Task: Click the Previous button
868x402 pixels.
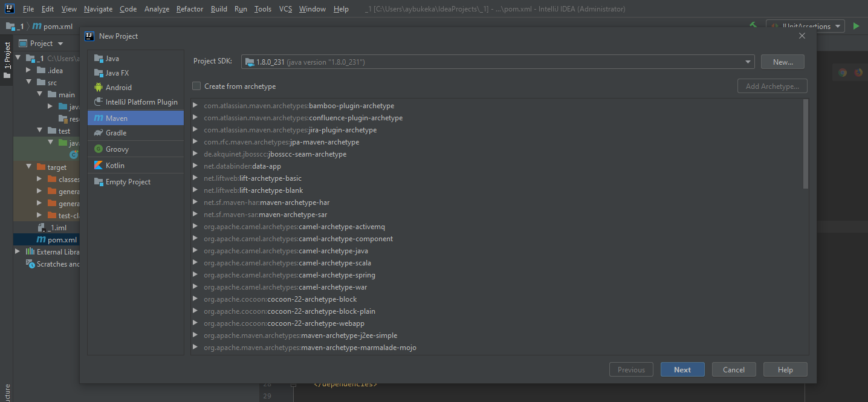Action: click(x=631, y=370)
